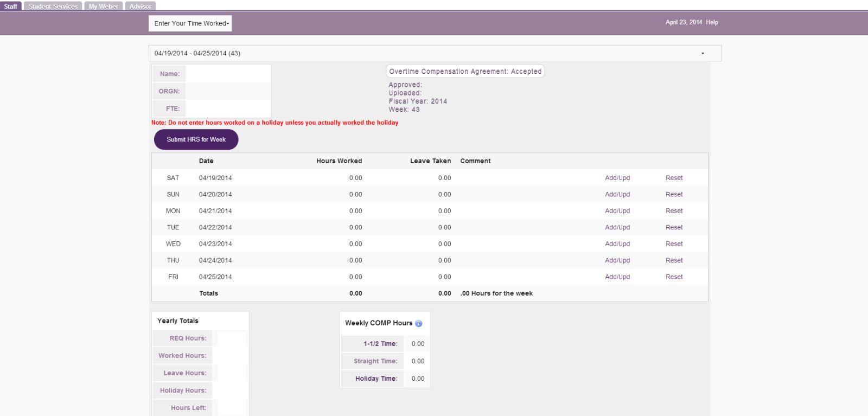Reset the Tuesday 04/22/2014 row

pyautogui.click(x=674, y=228)
